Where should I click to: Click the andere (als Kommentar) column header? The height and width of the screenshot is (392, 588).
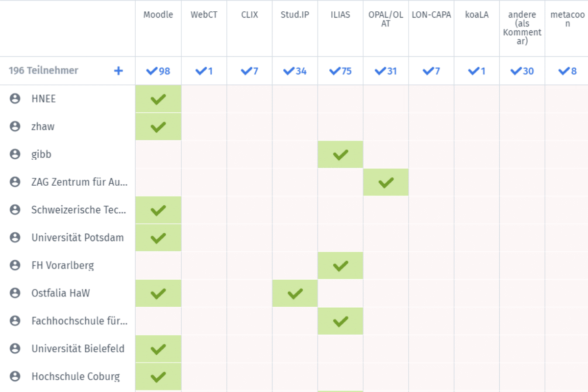(522, 28)
